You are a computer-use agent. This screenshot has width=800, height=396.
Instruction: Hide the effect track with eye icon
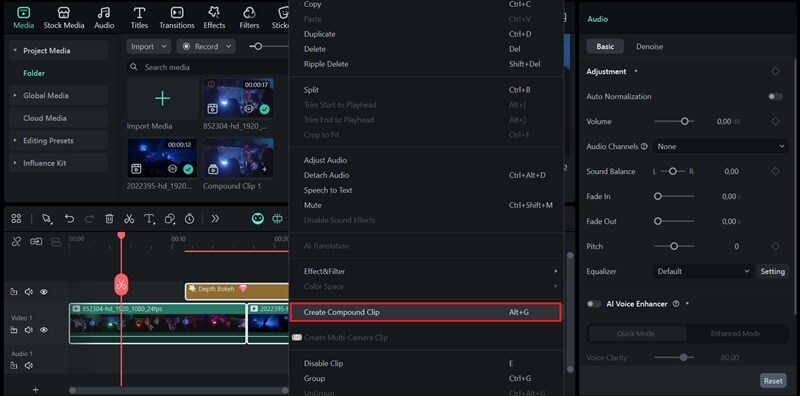[44, 292]
